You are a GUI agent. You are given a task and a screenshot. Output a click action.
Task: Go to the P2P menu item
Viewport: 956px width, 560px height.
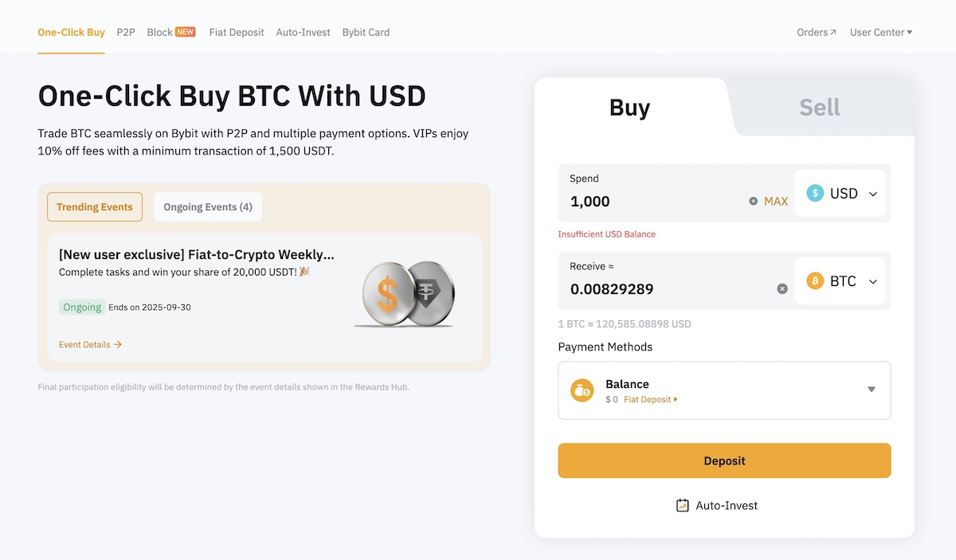(x=125, y=32)
